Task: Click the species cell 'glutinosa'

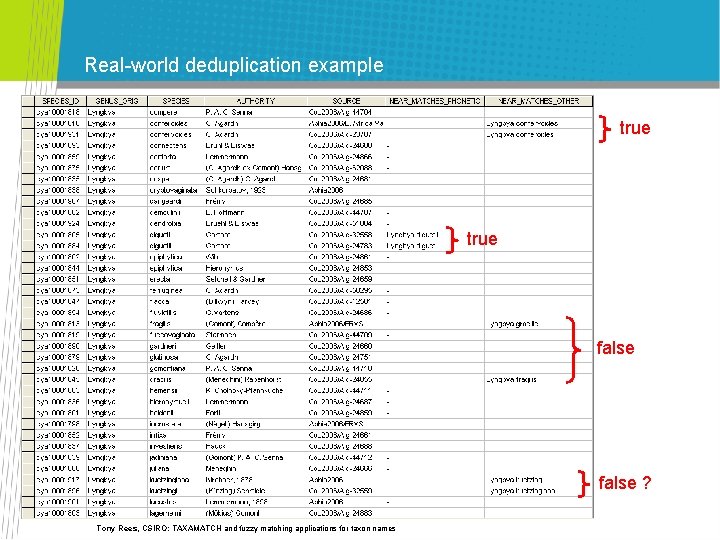Action: 176,357
